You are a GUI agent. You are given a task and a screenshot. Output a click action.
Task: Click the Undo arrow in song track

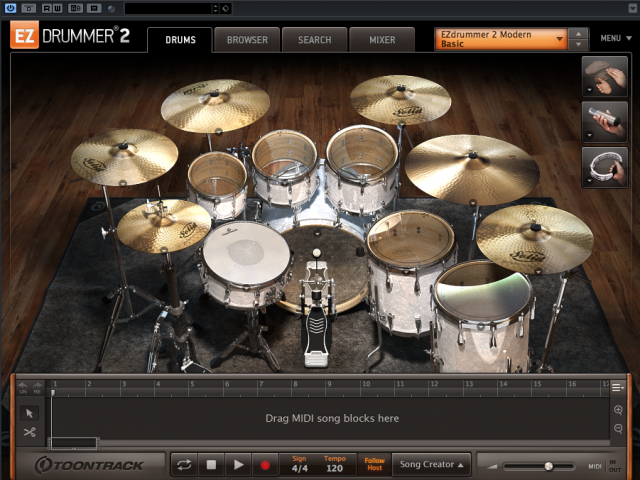coord(23,387)
